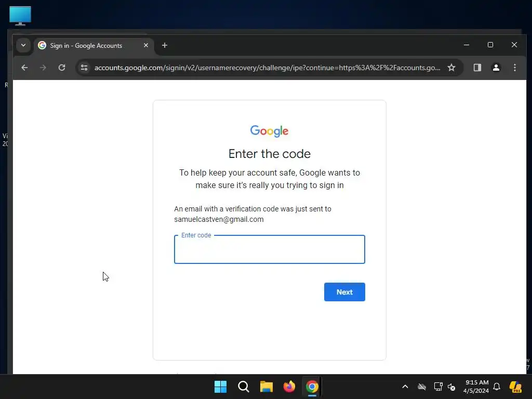532x399 pixels.
Task: Open Chrome three-dot menu
Action: [515, 68]
